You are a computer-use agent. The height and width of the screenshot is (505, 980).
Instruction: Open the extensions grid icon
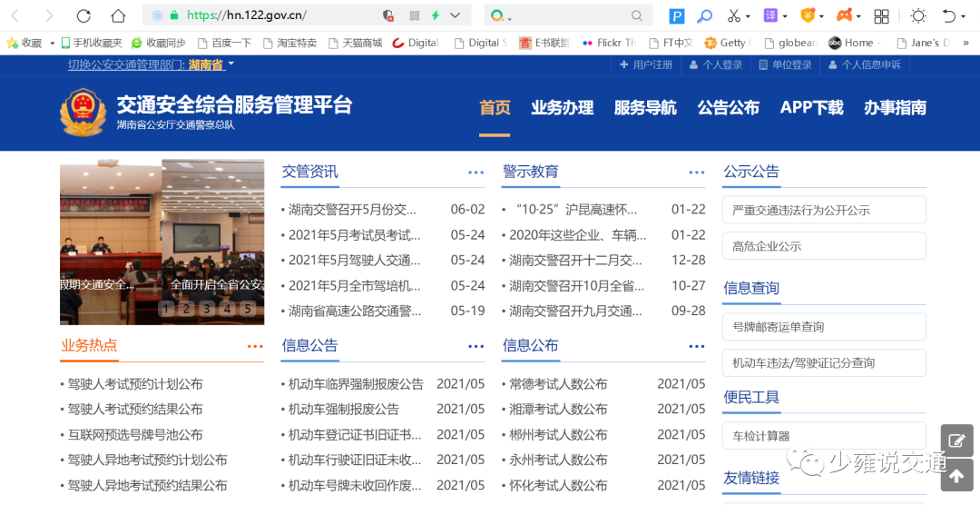tap(881, 16)
